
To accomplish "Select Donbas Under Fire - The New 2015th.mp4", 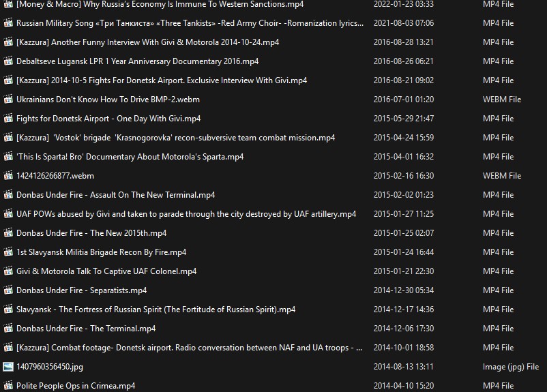I will coord(91,233).
